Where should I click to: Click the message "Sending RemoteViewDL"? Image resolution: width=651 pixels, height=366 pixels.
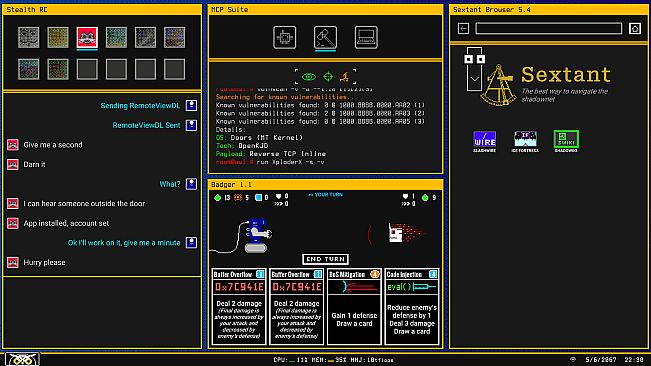pos(140,105)
